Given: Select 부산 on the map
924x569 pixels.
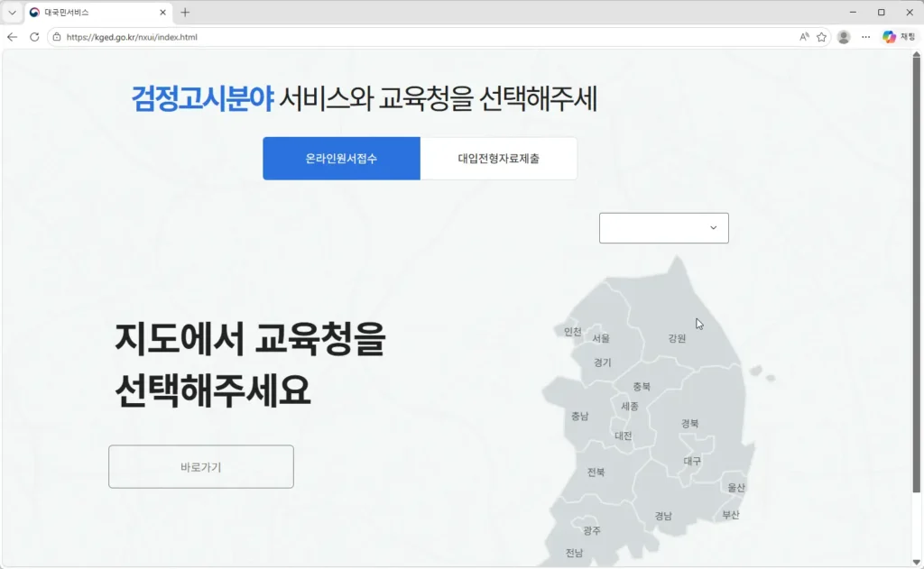Looking at the screenshot, I should pyautogui.click(x=731, y=515).
